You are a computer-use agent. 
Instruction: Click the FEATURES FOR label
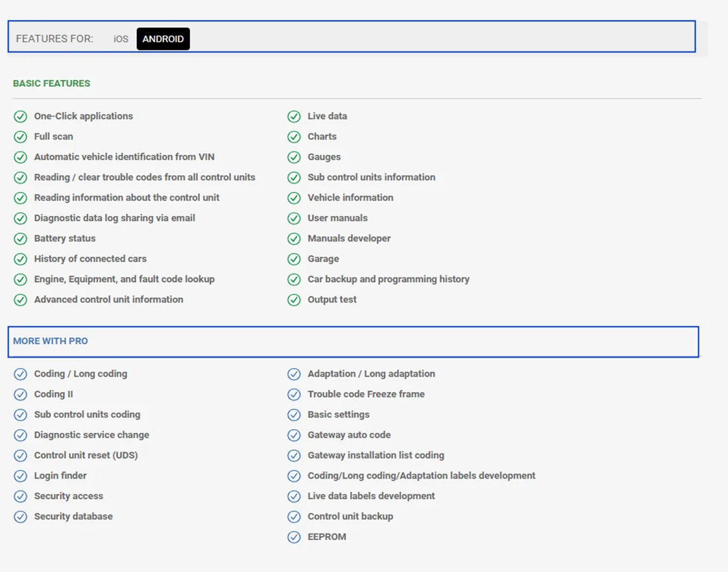click(54, 39)
